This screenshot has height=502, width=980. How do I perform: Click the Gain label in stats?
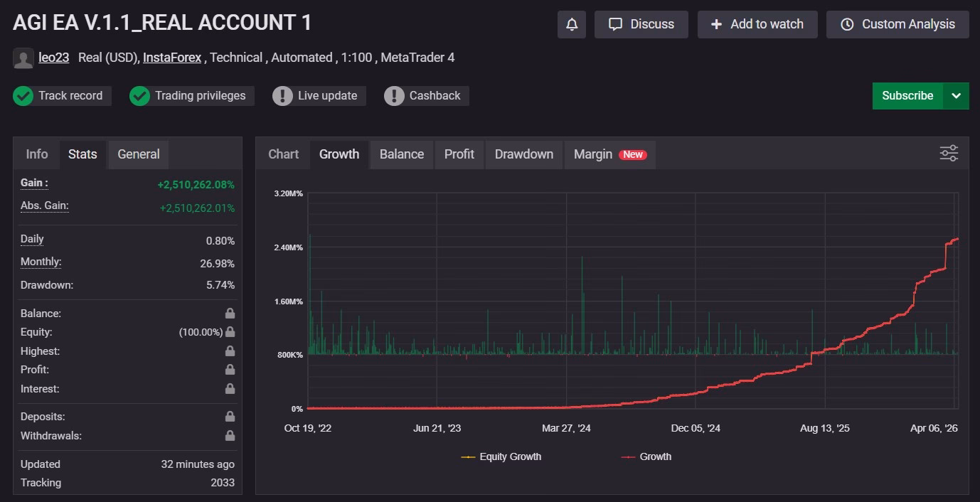pos(34,183)
